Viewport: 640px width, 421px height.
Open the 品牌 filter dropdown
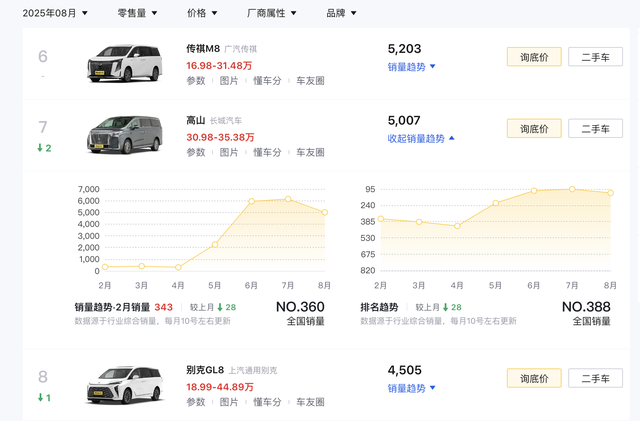tap(341, 13)
